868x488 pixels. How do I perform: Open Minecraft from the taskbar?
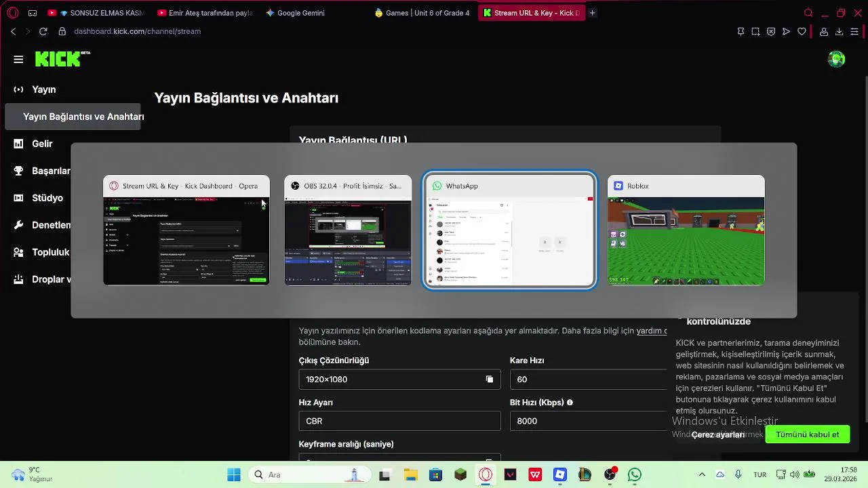pyautogui.click(x=460, y=475)
